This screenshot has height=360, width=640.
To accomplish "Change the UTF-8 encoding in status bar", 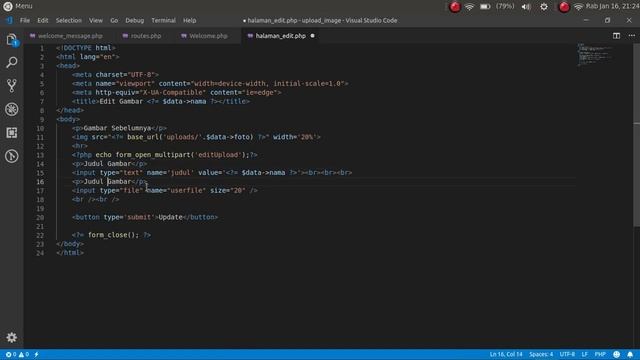I will click(567, 354).
